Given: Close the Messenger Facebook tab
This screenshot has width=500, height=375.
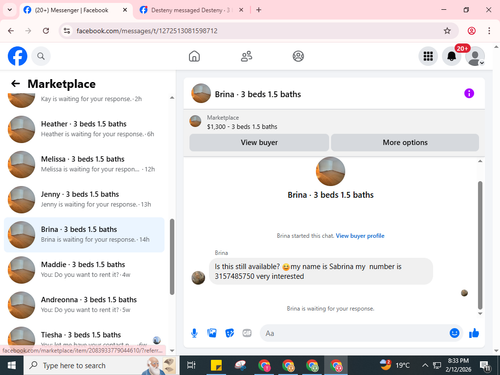Looking at the screenshot, I should (x=125, y=10).
